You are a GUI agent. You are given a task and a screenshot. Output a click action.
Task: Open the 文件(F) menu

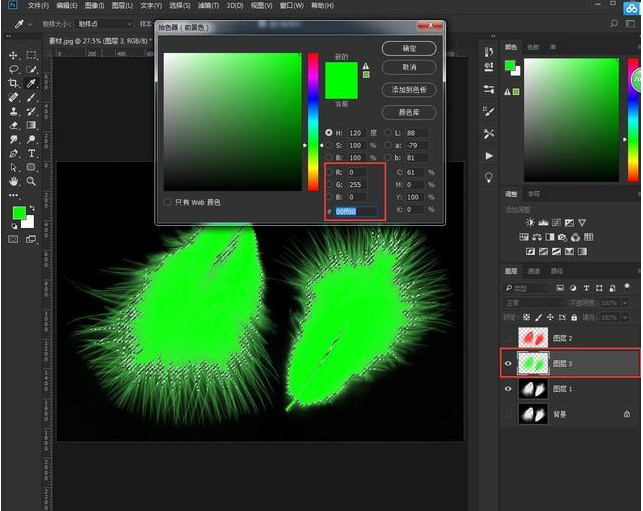tap(39, 6)
